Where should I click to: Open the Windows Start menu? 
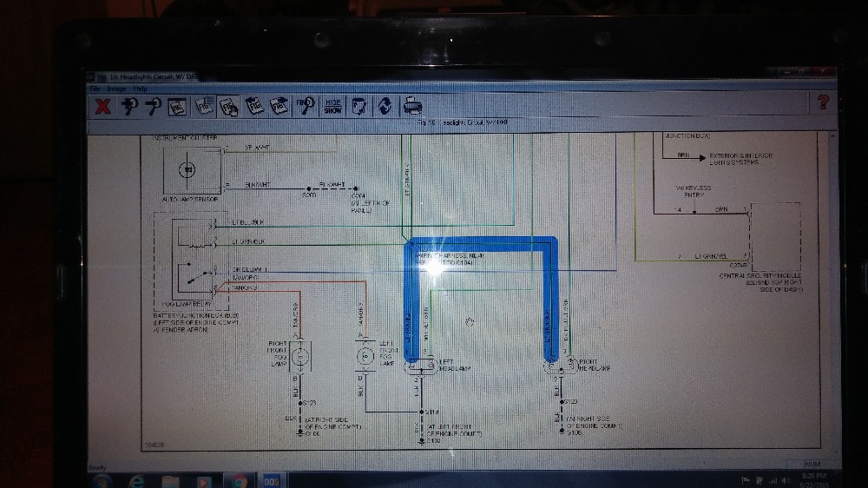(x=102, y=480)
